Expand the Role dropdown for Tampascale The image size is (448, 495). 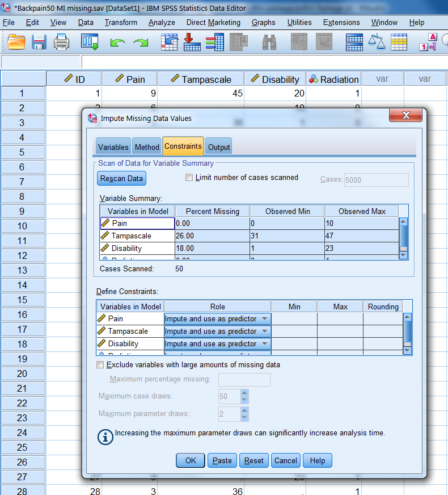(264, 332)
